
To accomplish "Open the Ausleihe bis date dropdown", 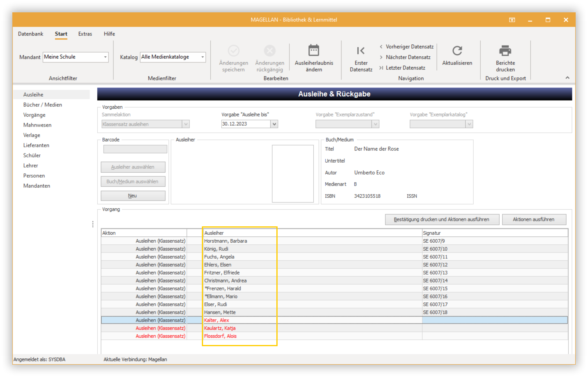I will [274, 124].
